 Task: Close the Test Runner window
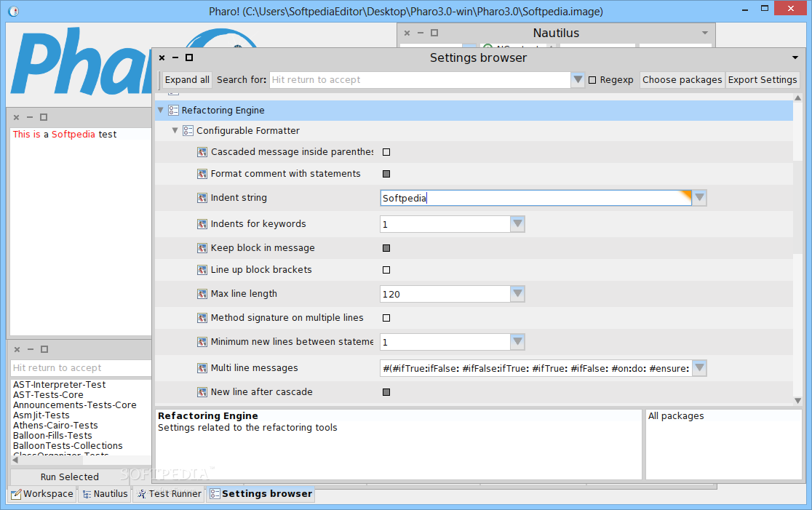click(x=17, y=349)
